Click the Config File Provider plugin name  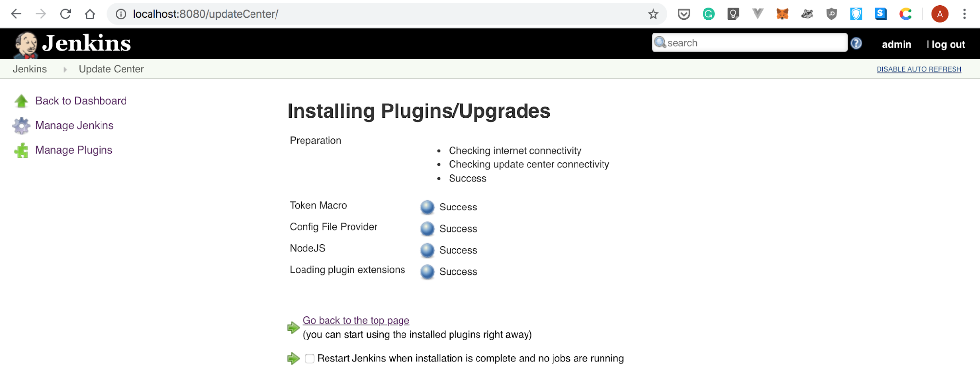click(x=333, y=227)
